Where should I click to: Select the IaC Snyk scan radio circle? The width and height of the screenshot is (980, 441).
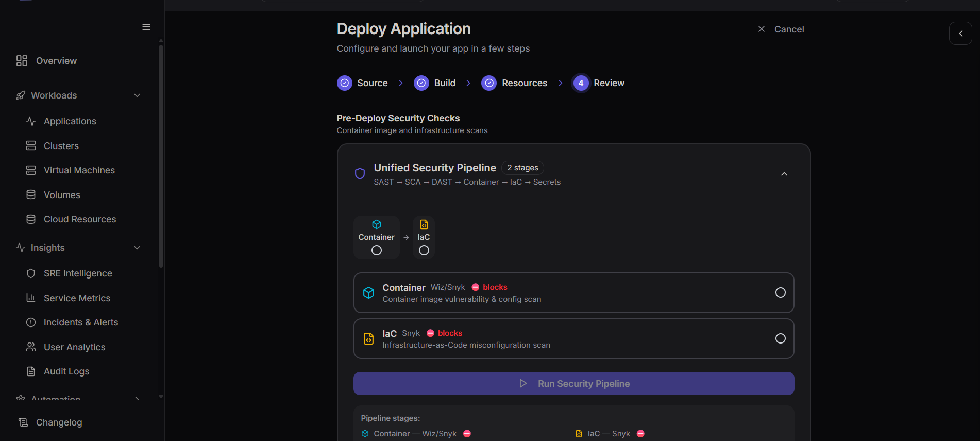780,338
